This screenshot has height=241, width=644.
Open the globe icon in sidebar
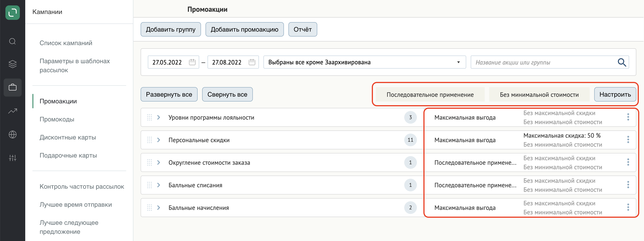pyautogui.click(x=12, y=134)
